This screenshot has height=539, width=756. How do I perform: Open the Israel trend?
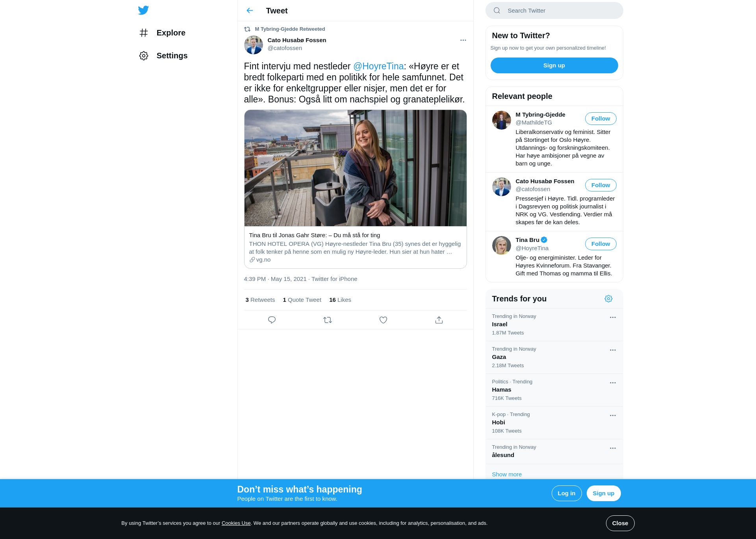[x=554, y=325]
